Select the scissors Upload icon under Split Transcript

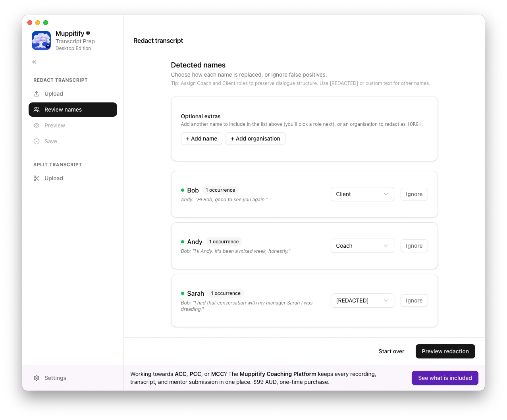click(37, 178)
